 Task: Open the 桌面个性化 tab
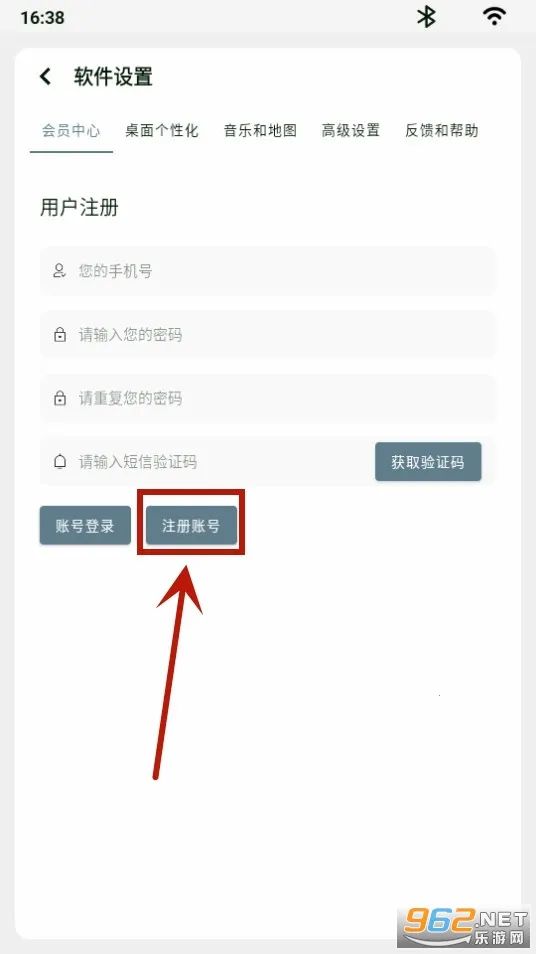(x=162, y=131)
